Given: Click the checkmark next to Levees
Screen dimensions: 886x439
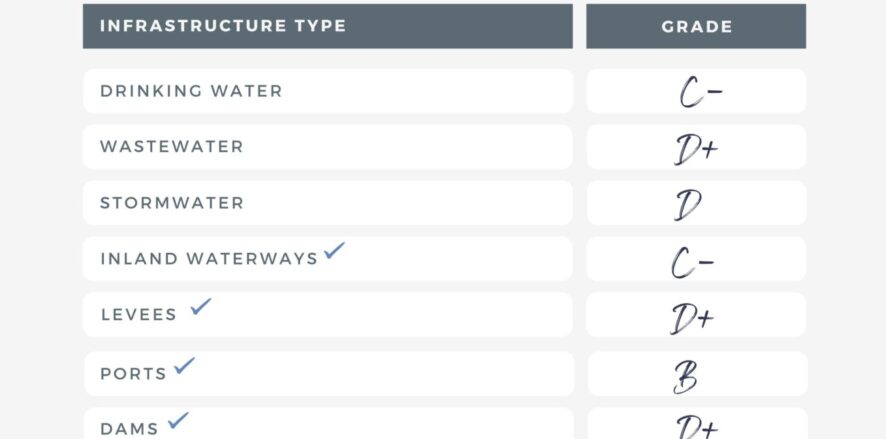Looking at the screenshot, I should (x=201, y=307).
